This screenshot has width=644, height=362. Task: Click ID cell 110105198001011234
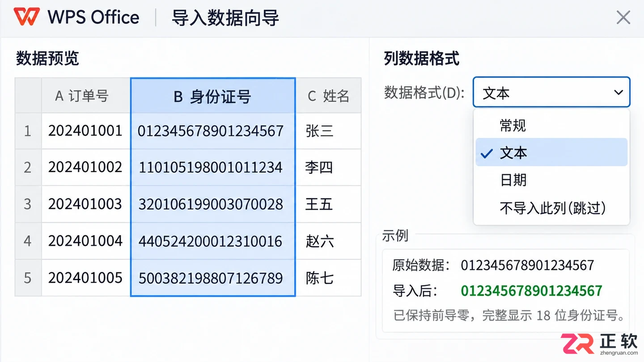click(213, 167)
